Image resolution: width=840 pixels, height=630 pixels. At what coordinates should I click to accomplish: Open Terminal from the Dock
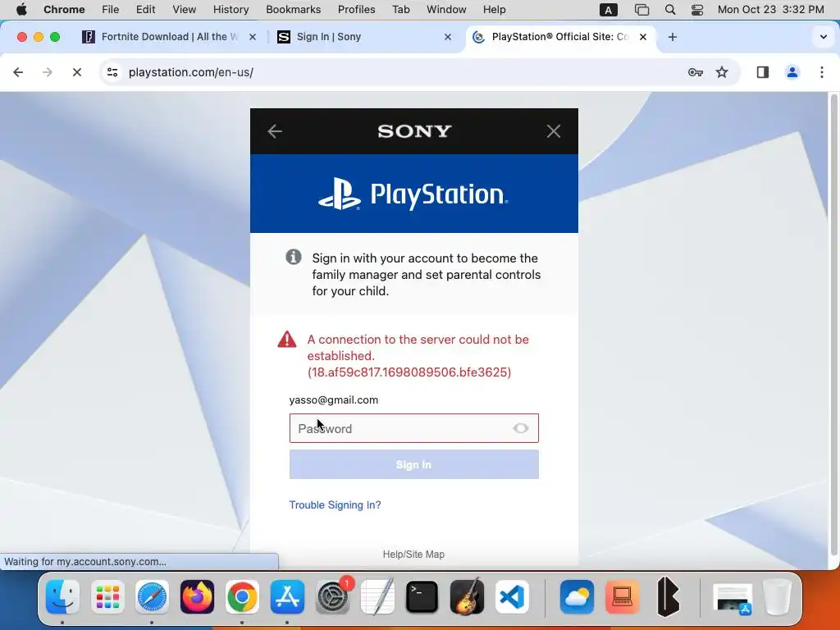422,597
